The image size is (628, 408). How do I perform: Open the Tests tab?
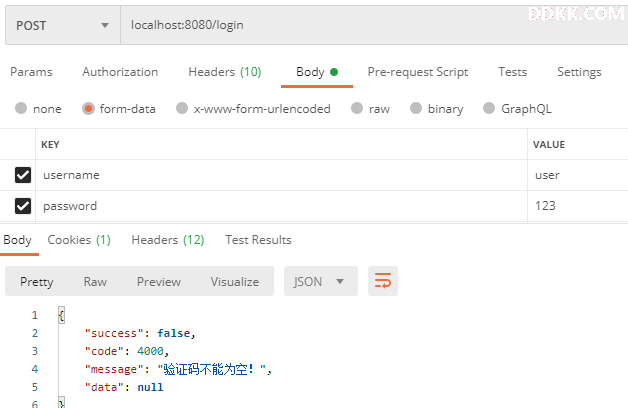click(x=513, y=72)
